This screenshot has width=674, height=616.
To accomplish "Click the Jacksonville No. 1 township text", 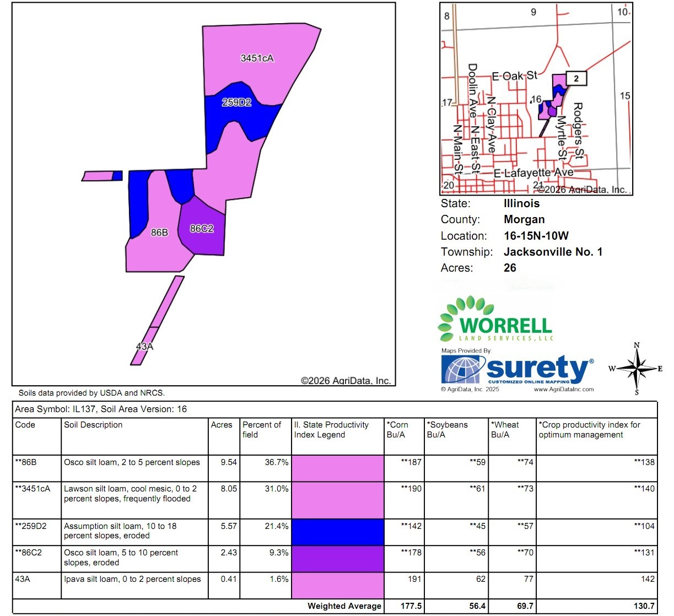I will [x=553, y=252].
